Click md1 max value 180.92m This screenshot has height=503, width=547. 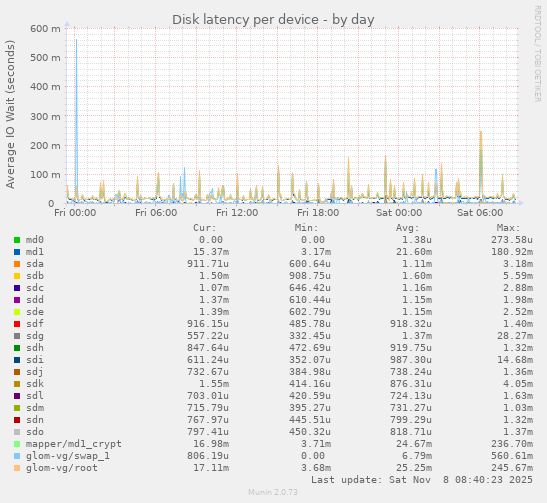coord(512,252)
